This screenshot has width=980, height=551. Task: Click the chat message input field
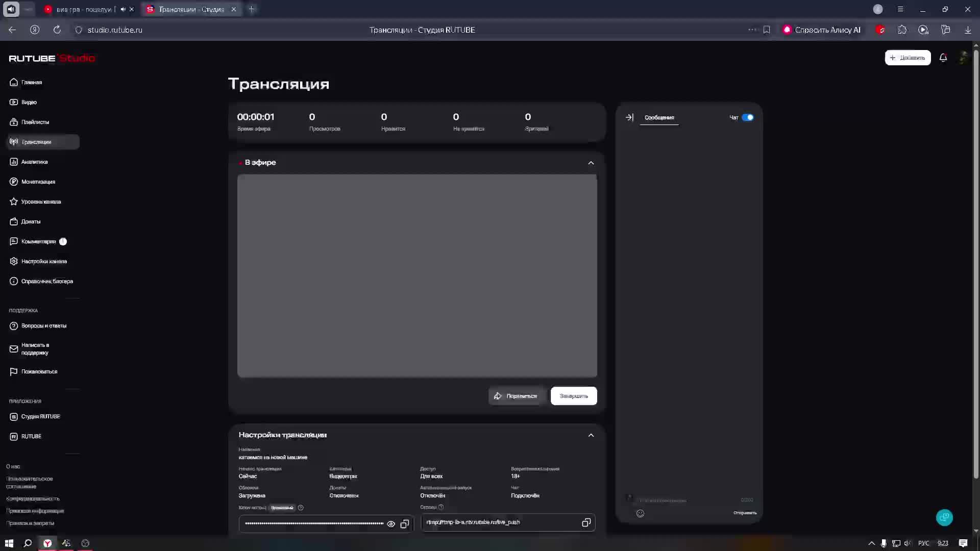pyautogui.click(x=687, y=500)
